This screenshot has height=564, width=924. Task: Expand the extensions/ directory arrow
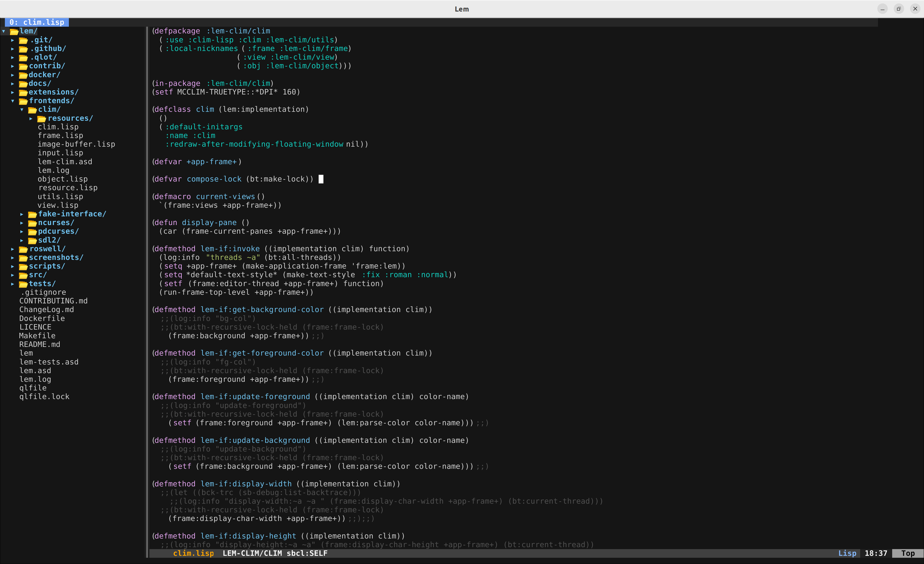coord(13,92)
